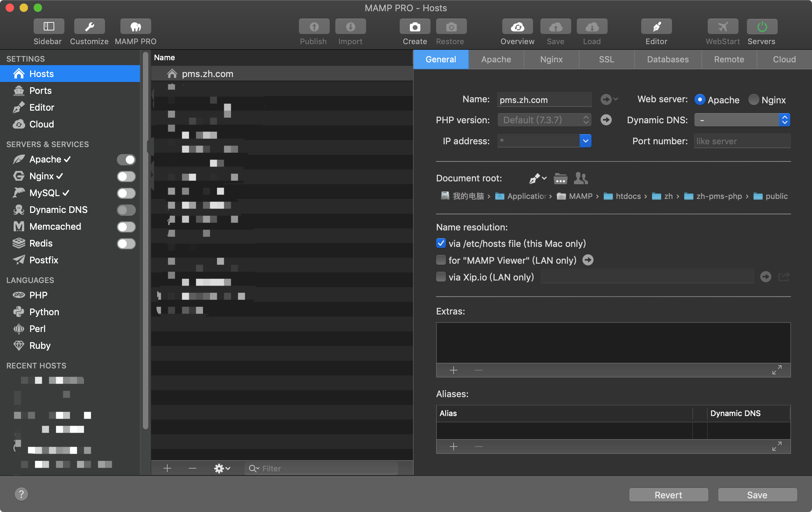Click the Create snapshot camera icon
Screen dimensions: 812x512
tap(414, 27)
